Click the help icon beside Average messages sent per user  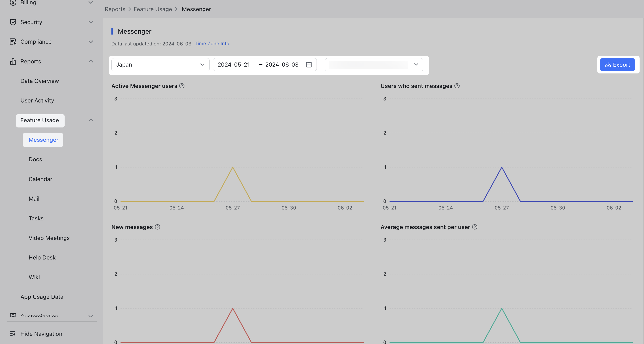pyautogui.click(x=475, y=227)
